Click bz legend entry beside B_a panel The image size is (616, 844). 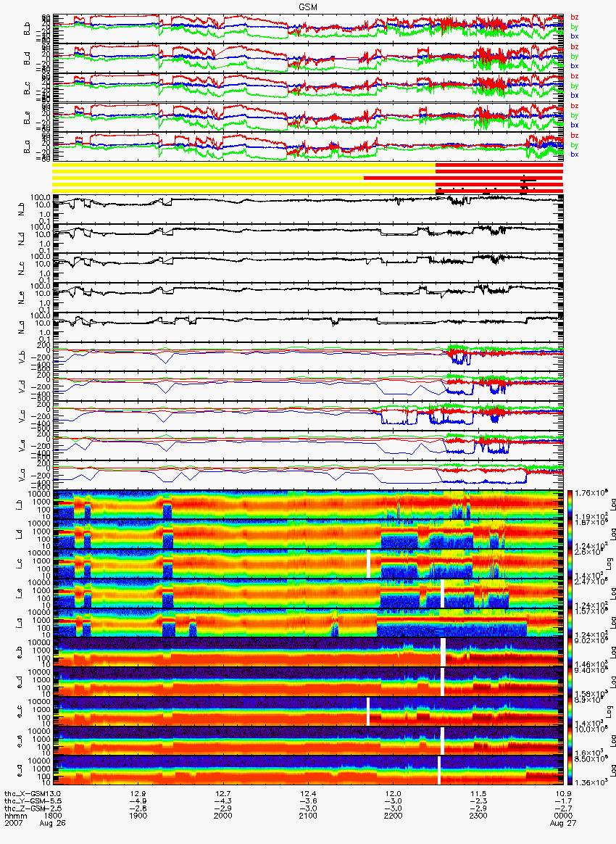[x=574, y=135]
